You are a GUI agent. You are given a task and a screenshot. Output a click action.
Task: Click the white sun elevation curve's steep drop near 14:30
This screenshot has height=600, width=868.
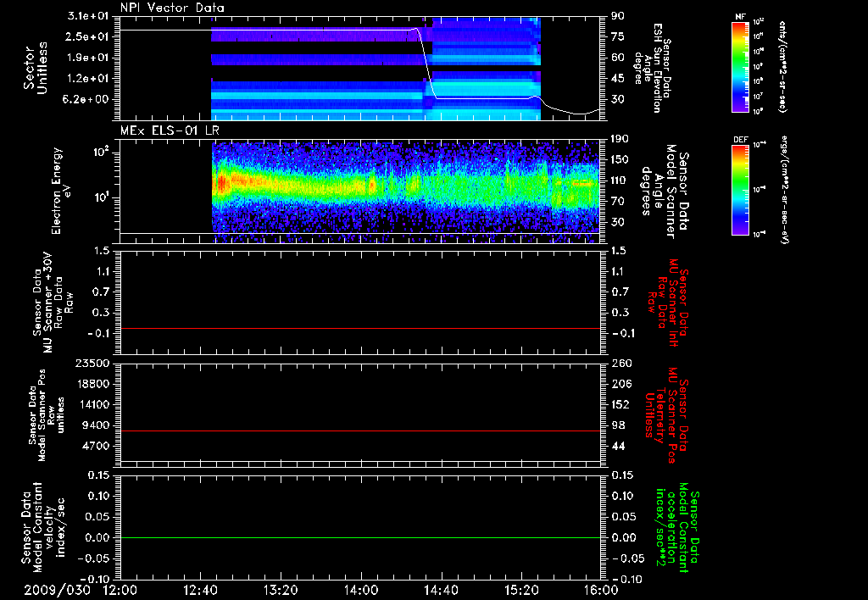click(x=427, y=64)
